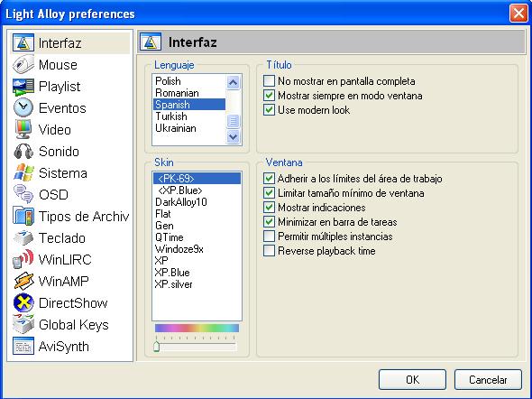
Task: Open the Eventos clock icon
Action: click(x=23, y=108)
